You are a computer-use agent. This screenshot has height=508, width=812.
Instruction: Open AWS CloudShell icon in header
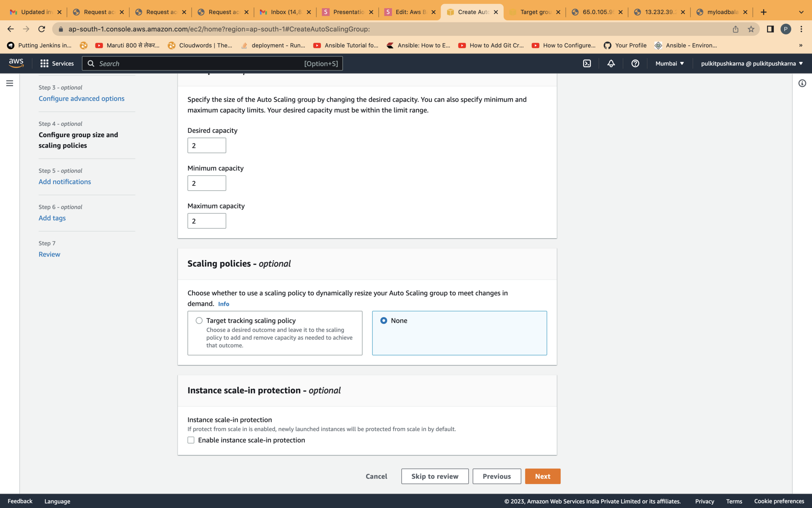[x=587, y=64]
